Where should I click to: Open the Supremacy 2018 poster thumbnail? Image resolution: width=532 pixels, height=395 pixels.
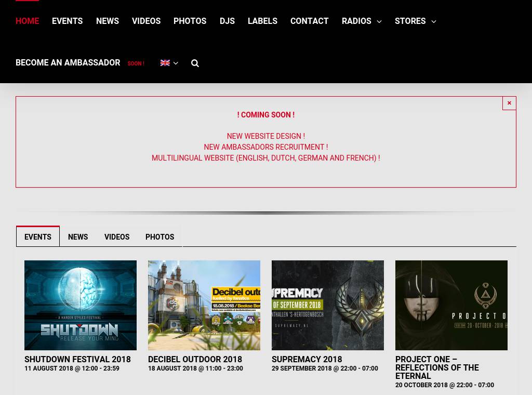[x=328, y=305]
